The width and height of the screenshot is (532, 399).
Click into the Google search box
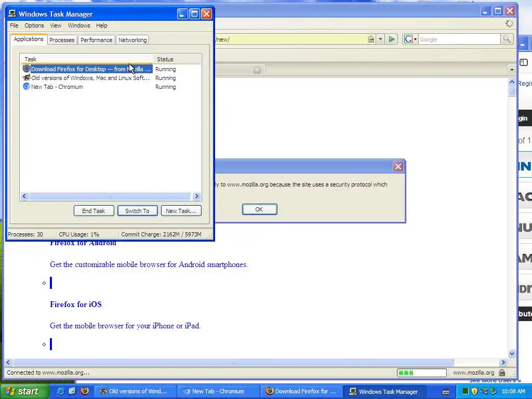pyautogui.click(x=459, y=39)
